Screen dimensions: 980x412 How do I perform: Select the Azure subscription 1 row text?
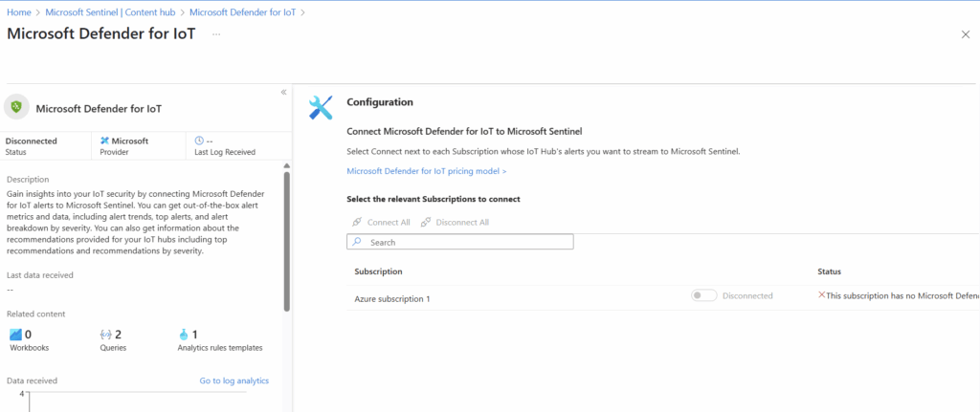(391, 298)
